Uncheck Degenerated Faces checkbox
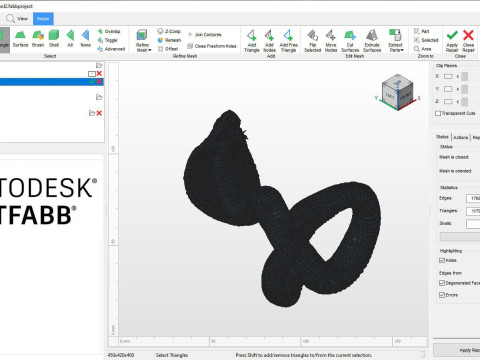The image size is (480, 360). [x=442, y=283]
